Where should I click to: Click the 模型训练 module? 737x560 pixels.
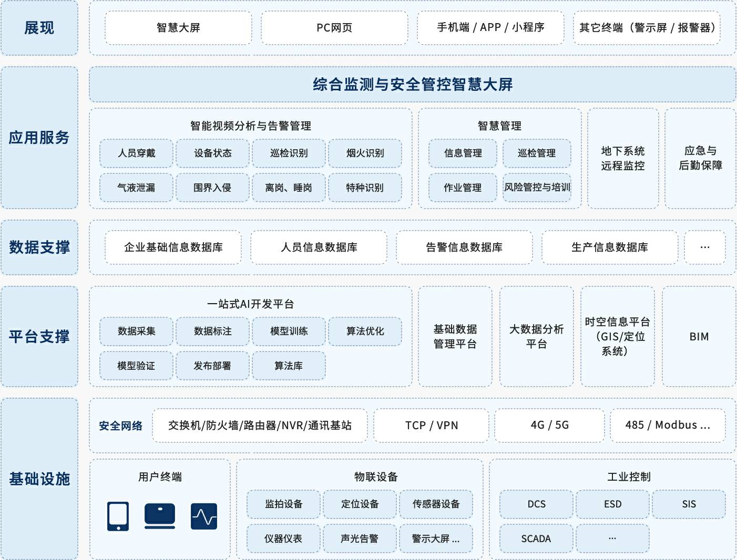tap(289, 331)
